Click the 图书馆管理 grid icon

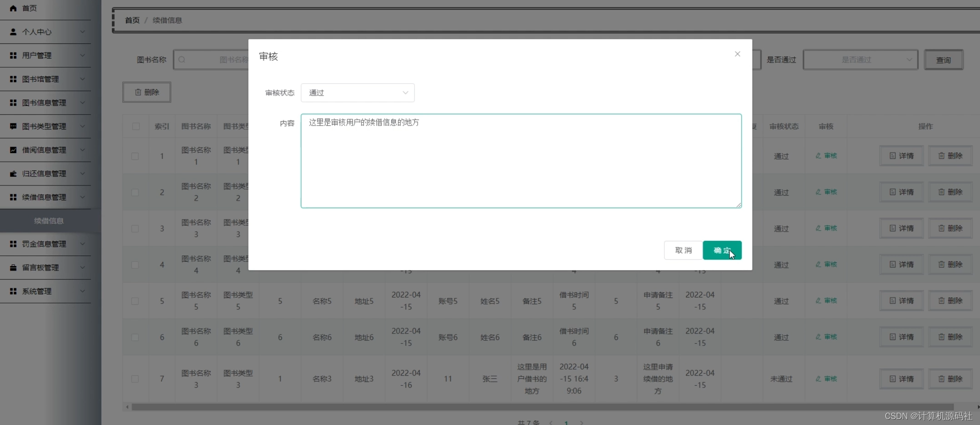pyautogui.click(x=13, y=79)
